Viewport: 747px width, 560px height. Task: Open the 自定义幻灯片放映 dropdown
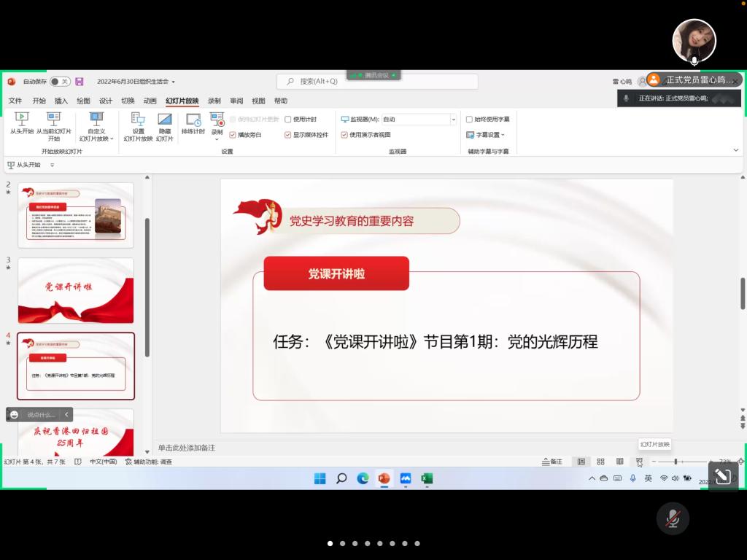96,135
